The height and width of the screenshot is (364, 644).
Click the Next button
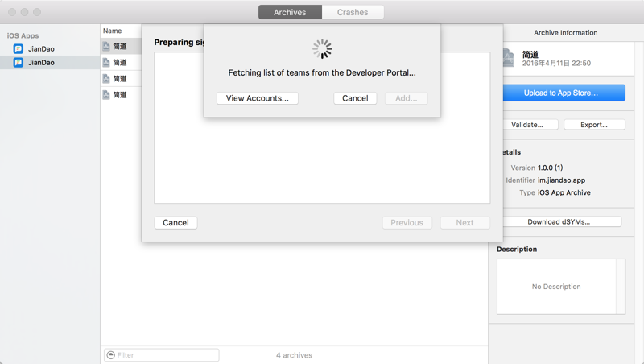[x=465, y=223]
